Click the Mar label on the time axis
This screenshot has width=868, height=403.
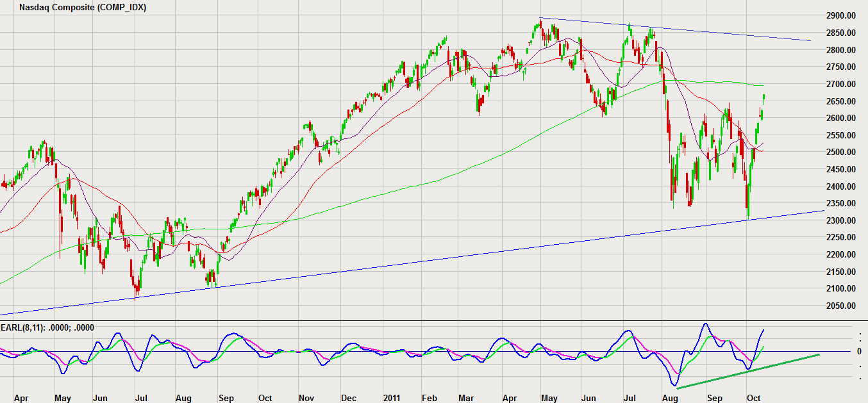pos(467,398)
